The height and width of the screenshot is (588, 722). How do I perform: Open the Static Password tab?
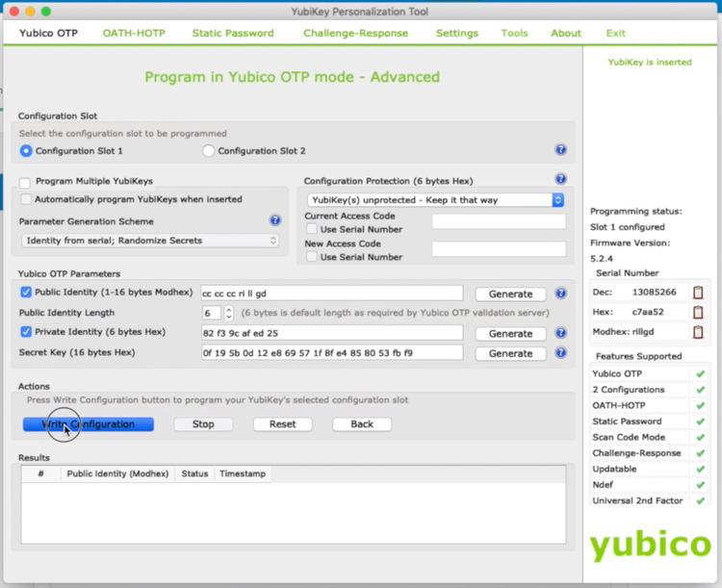point(233,33)
